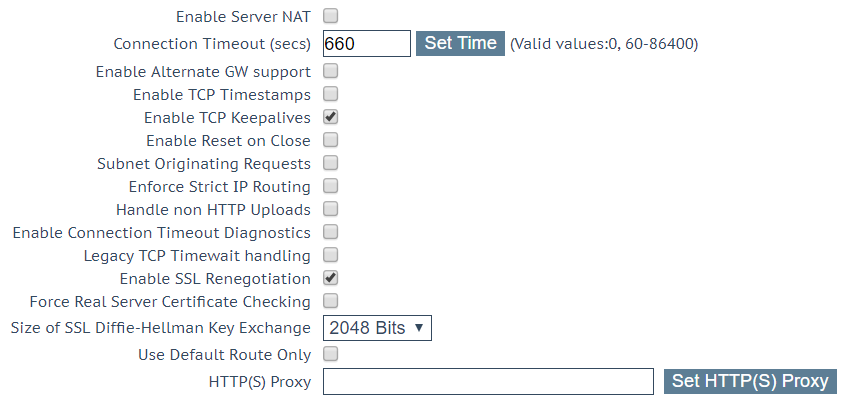Click the Enable TCP Keepalives label
The image size is (848, 405).
pyautogui.click(x=227, y=118)
